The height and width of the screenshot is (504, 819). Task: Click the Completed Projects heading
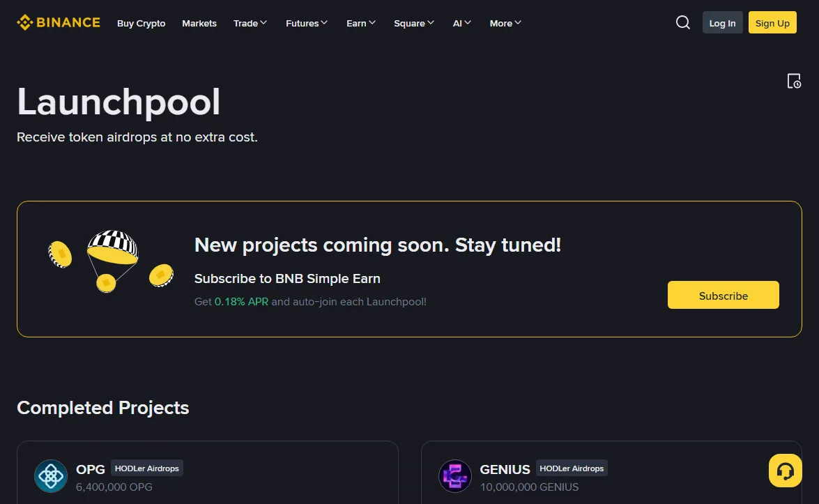pyautogui.click(x=103, y=407)
